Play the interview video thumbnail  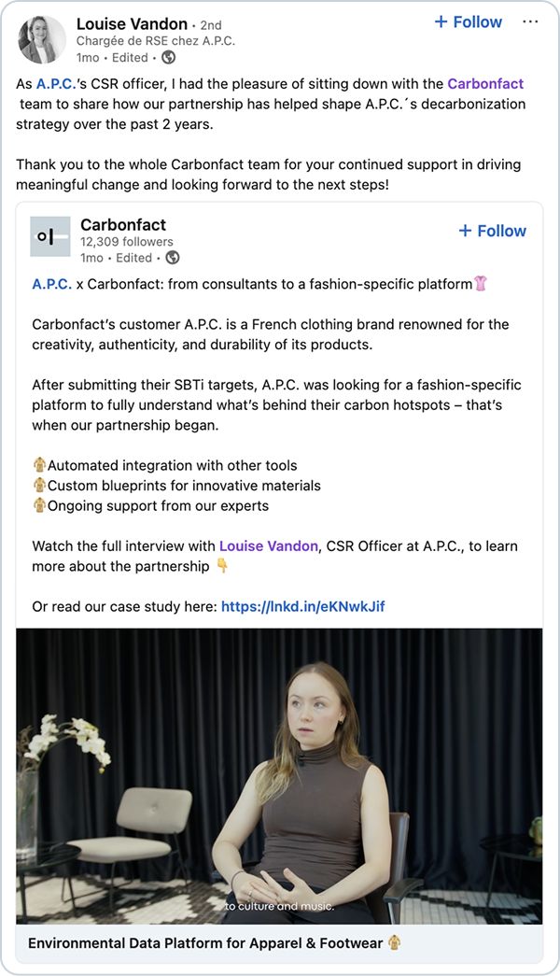point(279,775)
